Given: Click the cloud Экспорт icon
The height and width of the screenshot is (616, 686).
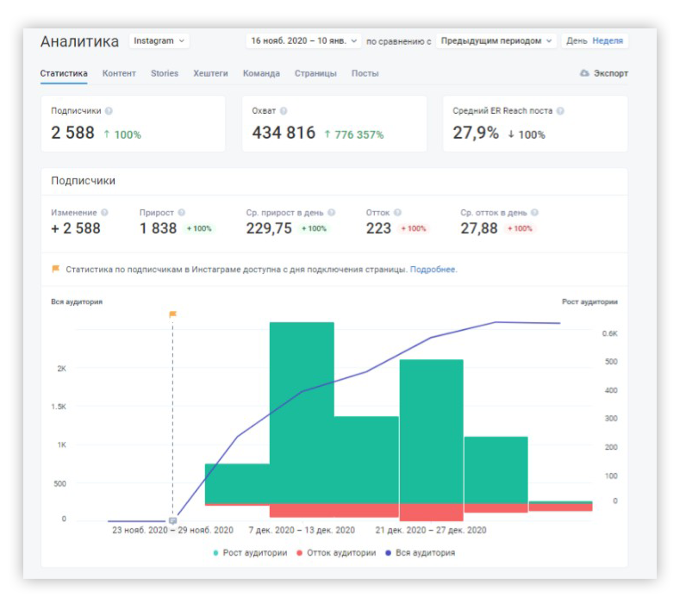Looking at the screenshot, I should [584, 73].
